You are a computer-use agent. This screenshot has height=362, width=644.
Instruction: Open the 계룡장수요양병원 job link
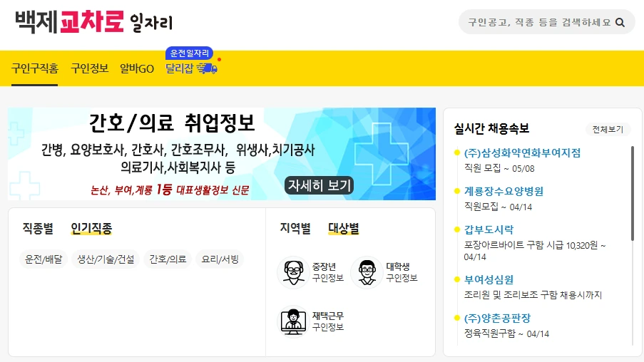504,191
